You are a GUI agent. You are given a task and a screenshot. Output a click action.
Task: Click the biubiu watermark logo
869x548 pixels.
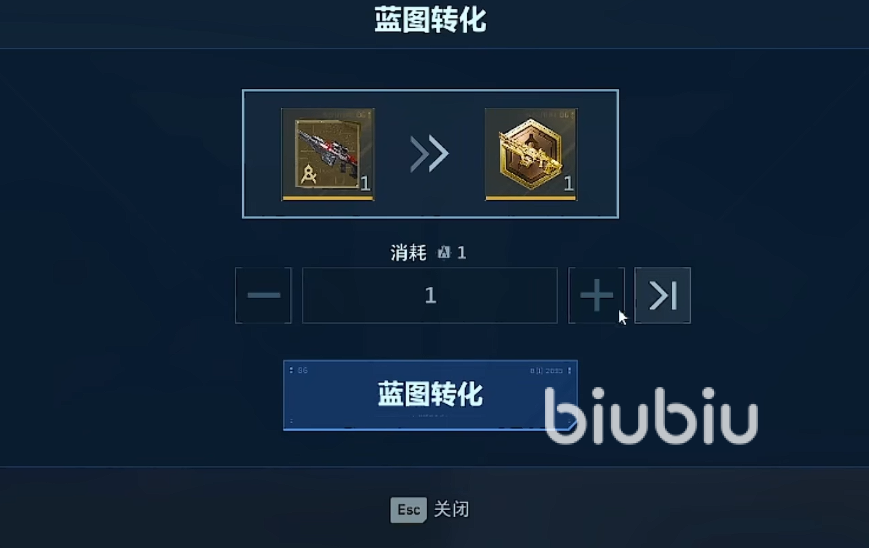tap(652, 415)
